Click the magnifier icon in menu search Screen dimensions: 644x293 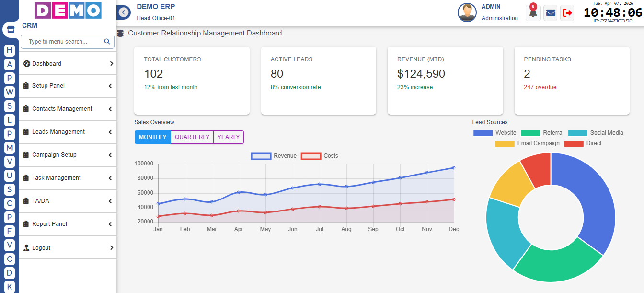click(x=107, y=42)
